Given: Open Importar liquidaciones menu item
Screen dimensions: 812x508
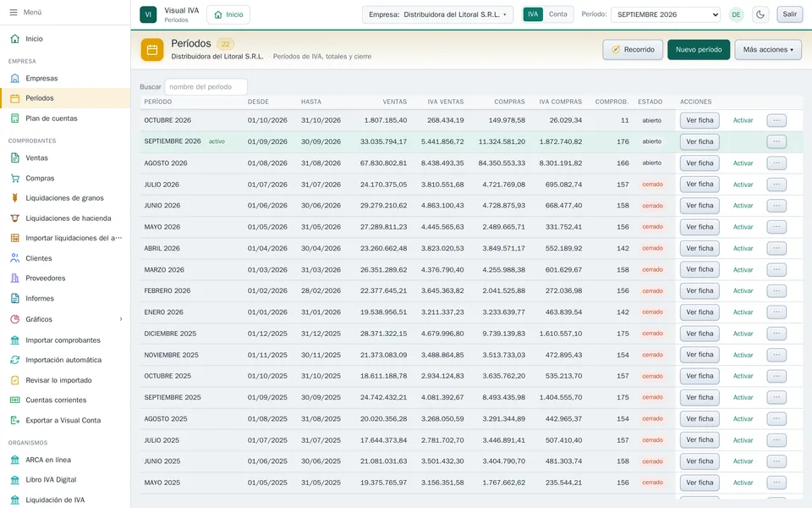Looking at the screenshot, I should coord(65,238).
